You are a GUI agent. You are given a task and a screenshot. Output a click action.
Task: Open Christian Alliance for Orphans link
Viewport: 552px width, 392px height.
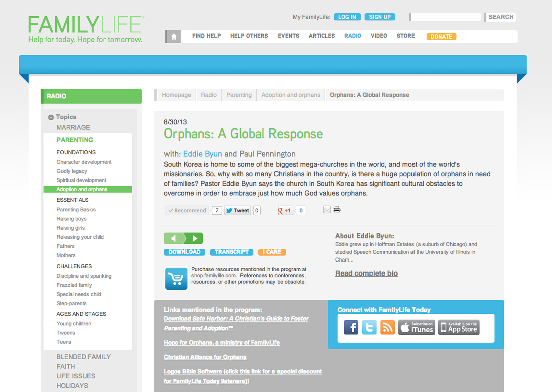(x=205, y=357)
